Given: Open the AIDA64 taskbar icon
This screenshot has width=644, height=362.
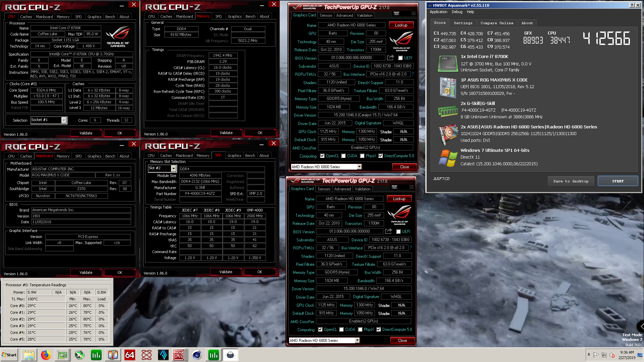Looking at the screenshot, I should pos(129,355).
